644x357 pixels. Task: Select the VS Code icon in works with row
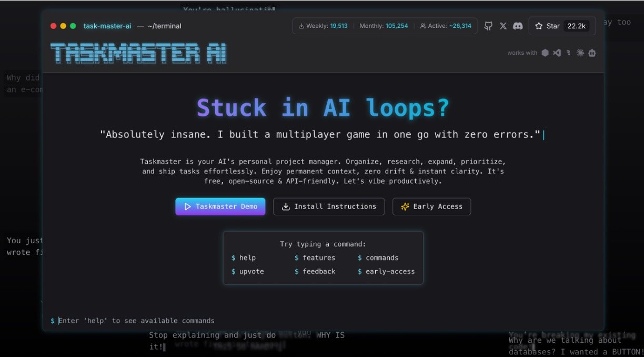pyautogui.click(x=557, y=53)
